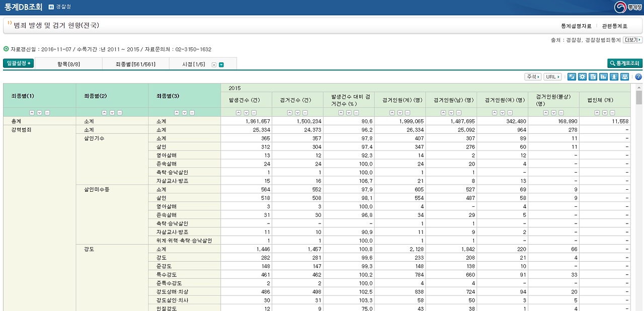Sort 죄종별(2) column ascending
Screen dimensions: 644x311
click(104, 113)
